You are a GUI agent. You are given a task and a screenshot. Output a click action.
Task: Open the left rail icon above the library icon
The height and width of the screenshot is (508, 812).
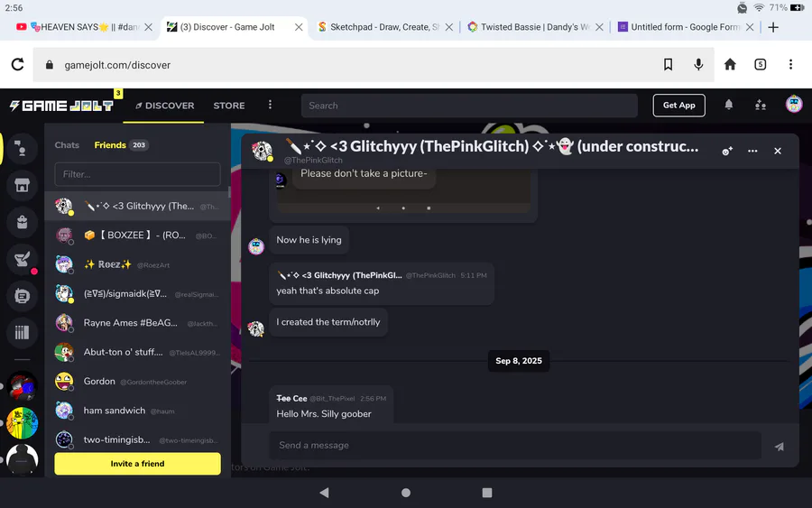(x=22, y=296)
